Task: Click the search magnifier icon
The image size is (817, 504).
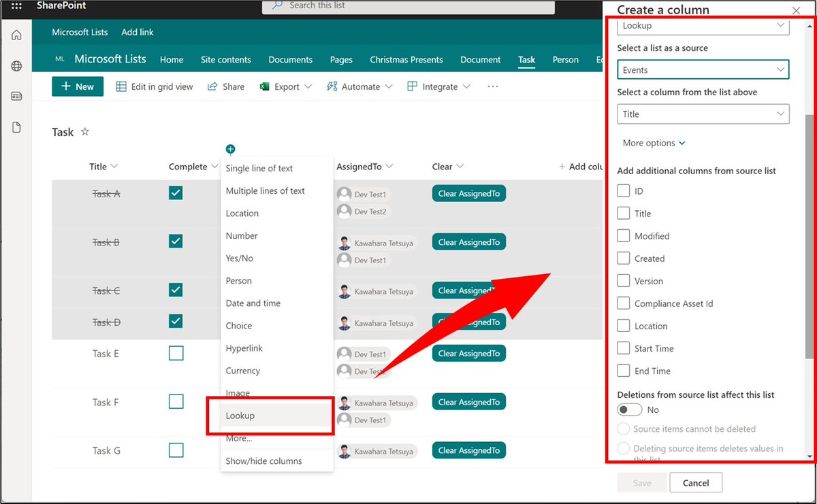Action: 277,5
